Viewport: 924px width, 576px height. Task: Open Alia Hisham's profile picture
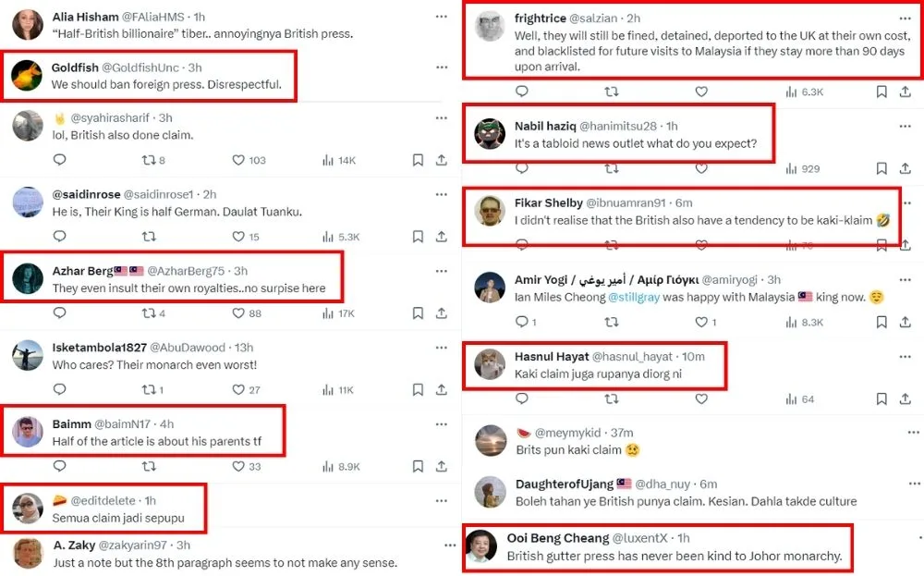click(x=28, y=24)
